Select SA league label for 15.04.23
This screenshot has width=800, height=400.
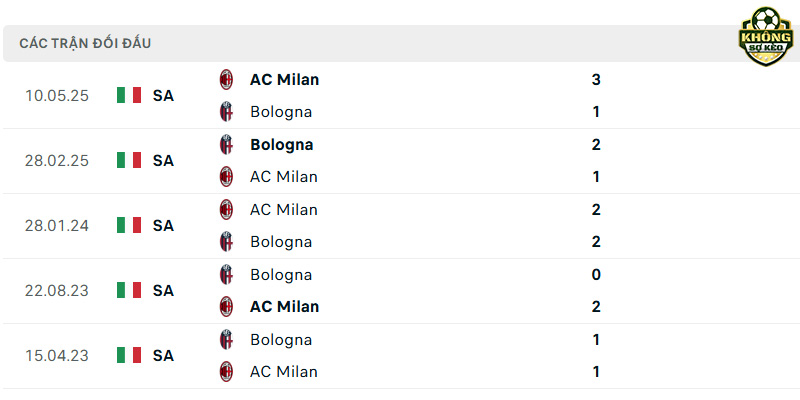coord(163,356)
